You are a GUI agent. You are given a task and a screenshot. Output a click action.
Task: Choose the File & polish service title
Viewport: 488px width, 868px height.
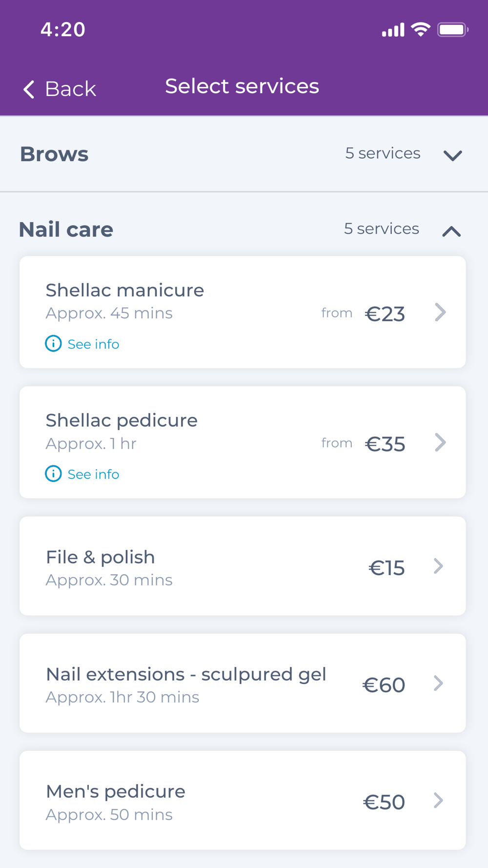pos(101,557)
